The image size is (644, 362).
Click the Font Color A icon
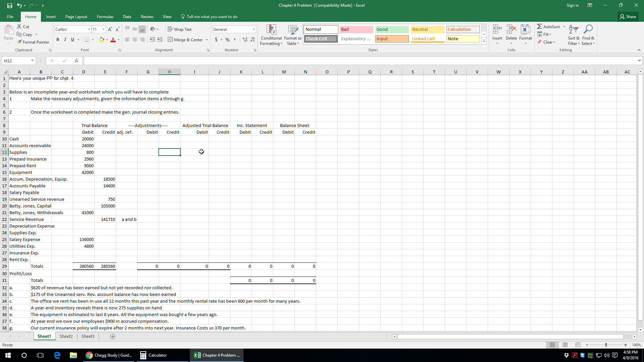113,40
